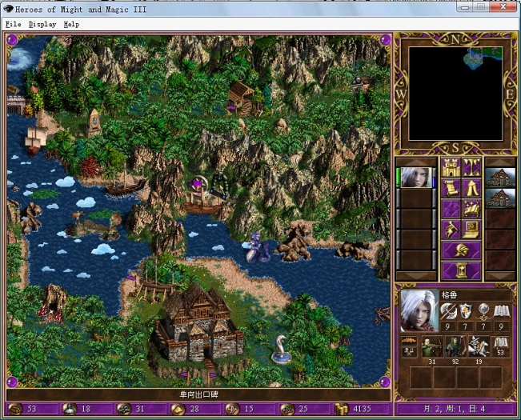Select hero portrait in hero list
This screenshot has height=420, width=521.
pos(416,178)
